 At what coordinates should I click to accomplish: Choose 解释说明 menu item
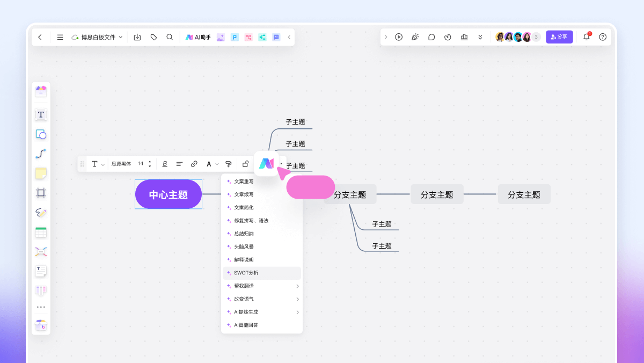(x=262, y=260)
